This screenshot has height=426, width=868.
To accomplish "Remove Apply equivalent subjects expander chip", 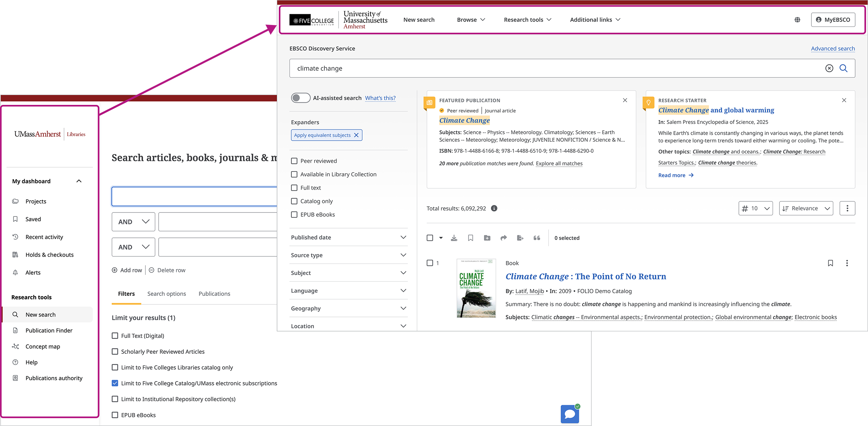I will pos(356,135).
